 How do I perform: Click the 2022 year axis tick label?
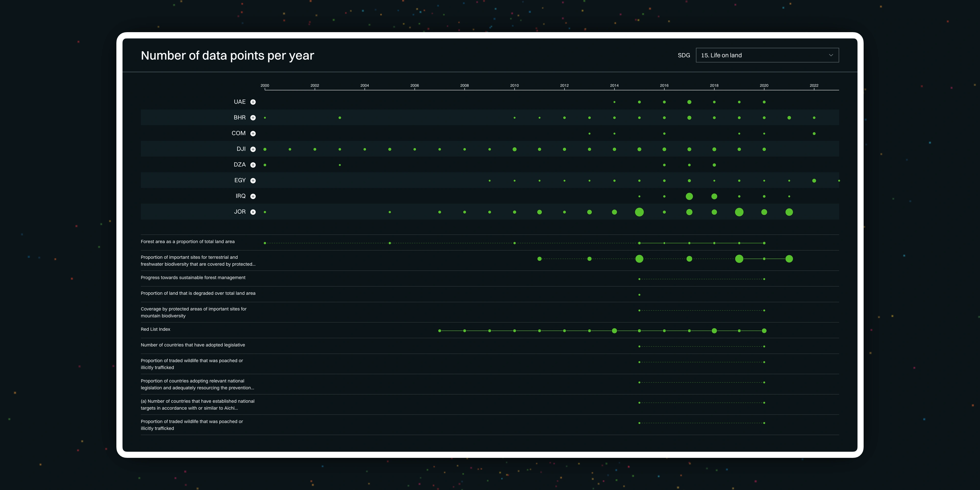pos(814,85)
